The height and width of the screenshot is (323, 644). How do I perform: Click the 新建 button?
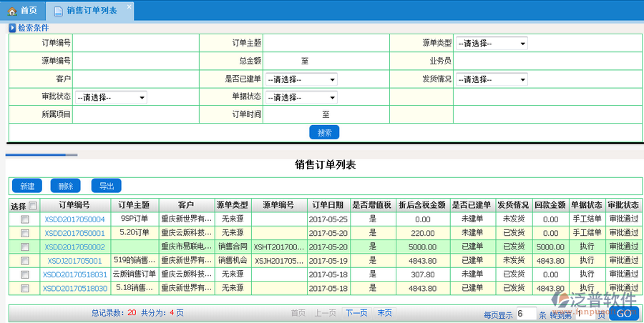point(27,186)
